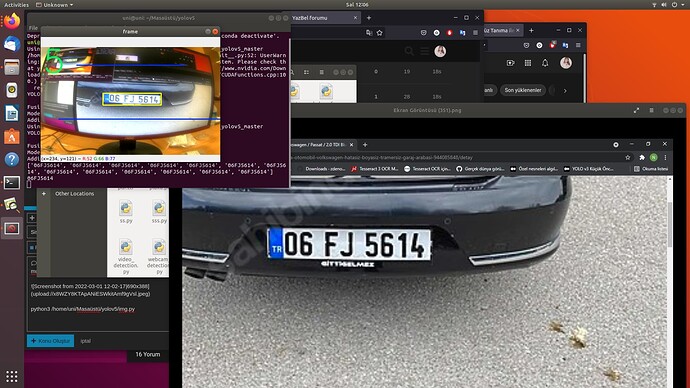Click the forum search magnifier icon
690x388 pixels.
[409, 51]
